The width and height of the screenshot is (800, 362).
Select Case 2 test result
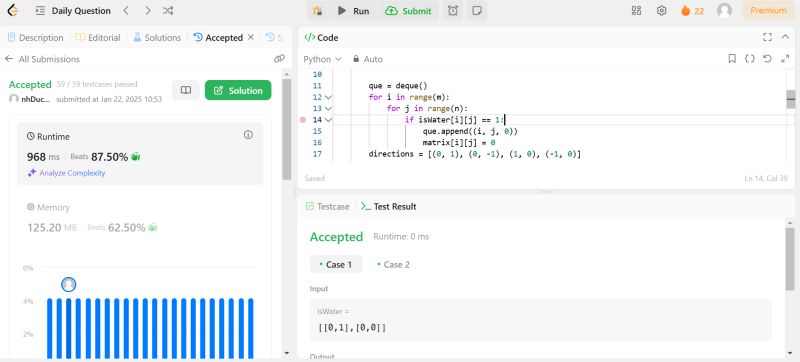(x=393, y=265)
